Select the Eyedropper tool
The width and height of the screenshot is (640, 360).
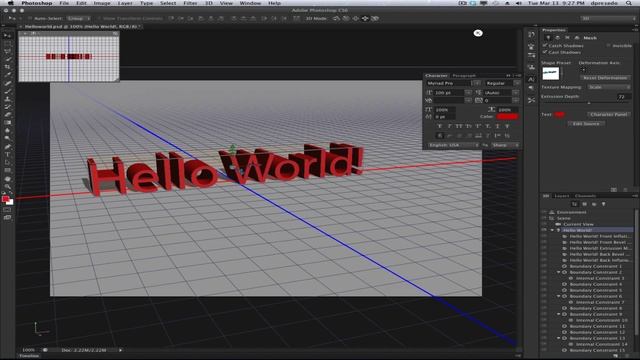point(7,75)
